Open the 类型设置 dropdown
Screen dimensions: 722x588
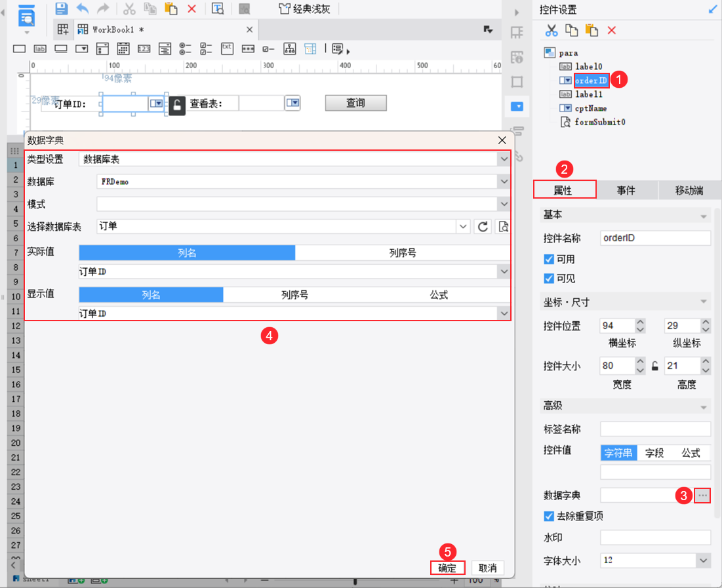click(x=504, y=159)
